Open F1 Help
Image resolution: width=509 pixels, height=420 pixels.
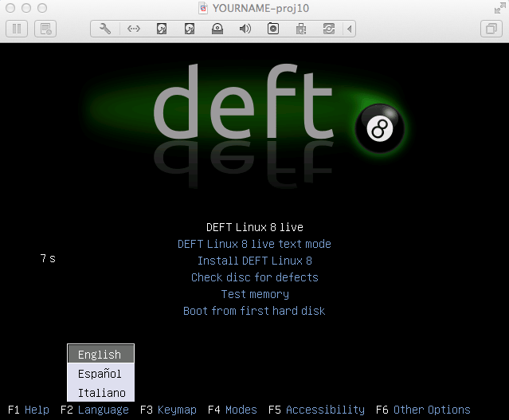(29, 410)
